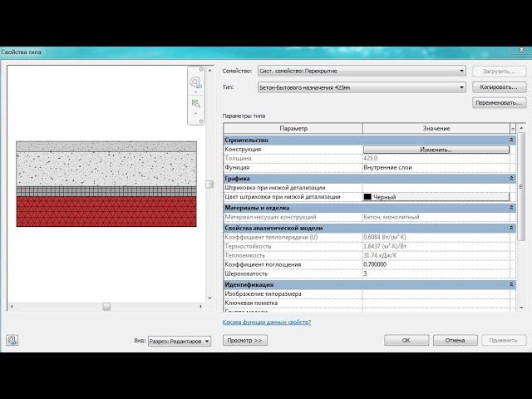Click scroll-down arrow of the parameter table
532x399 pixels.
521,308
